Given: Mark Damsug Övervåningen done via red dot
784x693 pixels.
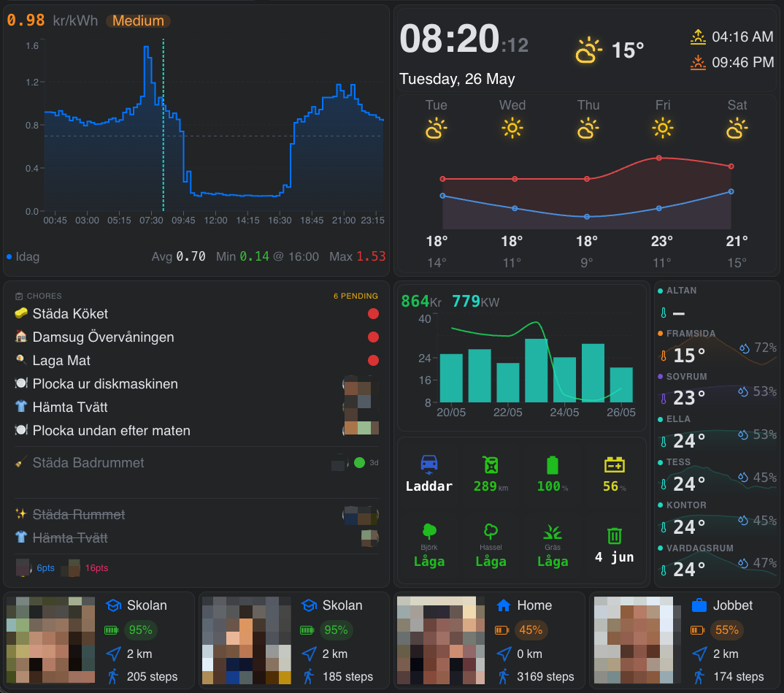Looking at the screenshot, I should 373,337.
